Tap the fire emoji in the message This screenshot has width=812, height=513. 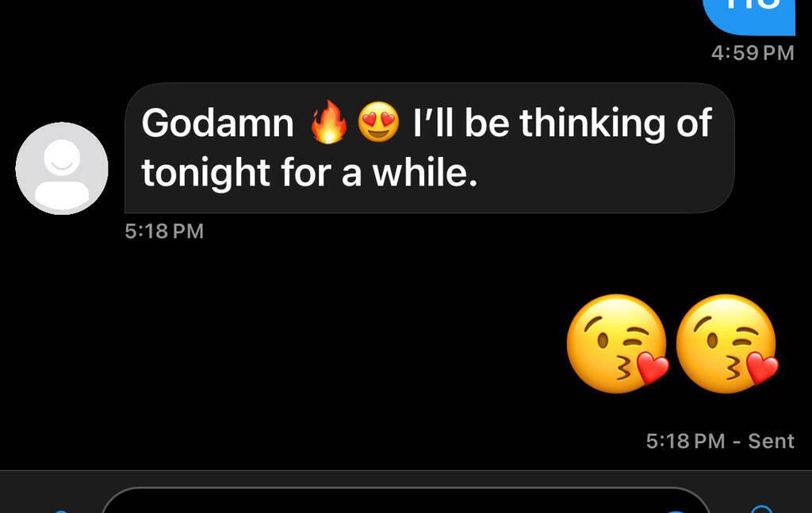click(x=329, y=122)
